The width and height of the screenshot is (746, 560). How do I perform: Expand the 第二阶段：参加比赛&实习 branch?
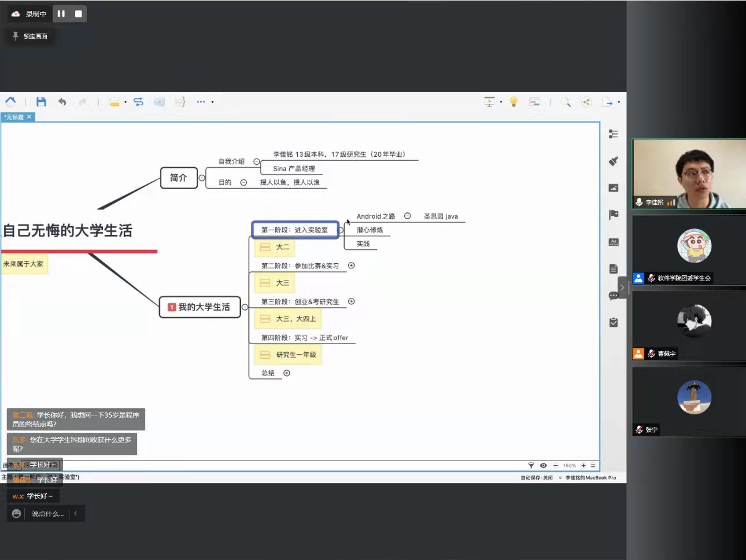click(351, 266)
